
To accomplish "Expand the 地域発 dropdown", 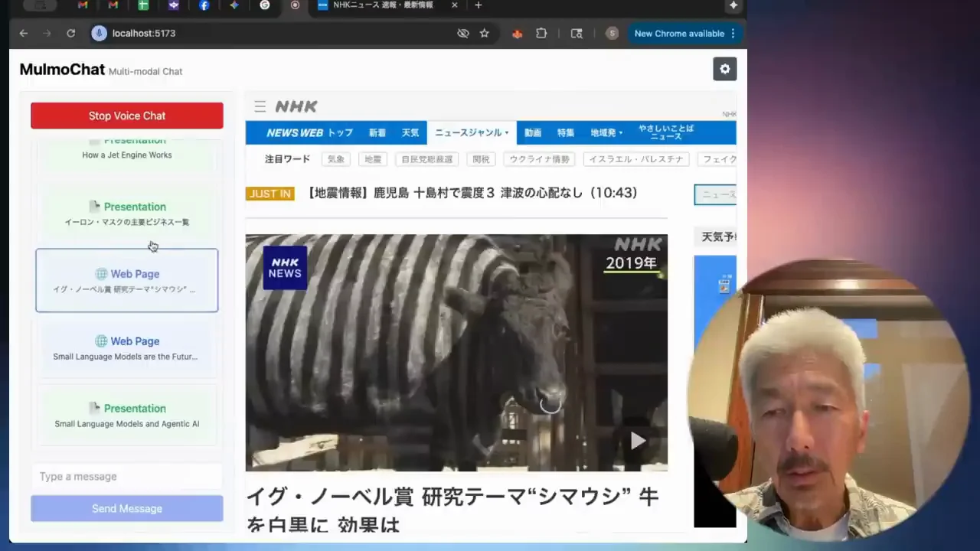I will pos(606,132).
